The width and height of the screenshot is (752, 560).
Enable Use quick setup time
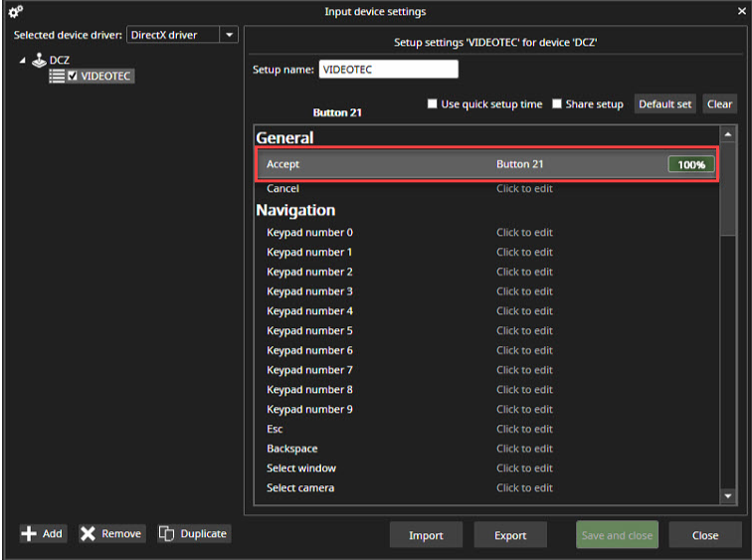click(x=433, y=104)
